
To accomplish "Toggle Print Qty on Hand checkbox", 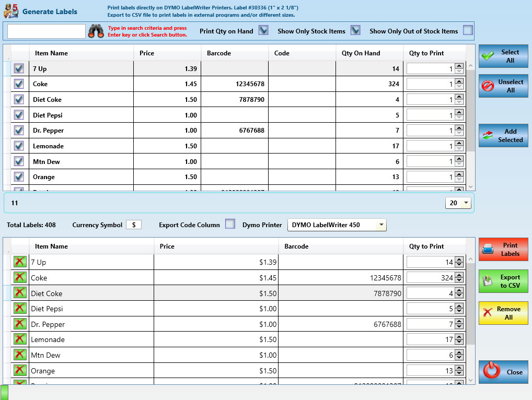I will [263, 30].
